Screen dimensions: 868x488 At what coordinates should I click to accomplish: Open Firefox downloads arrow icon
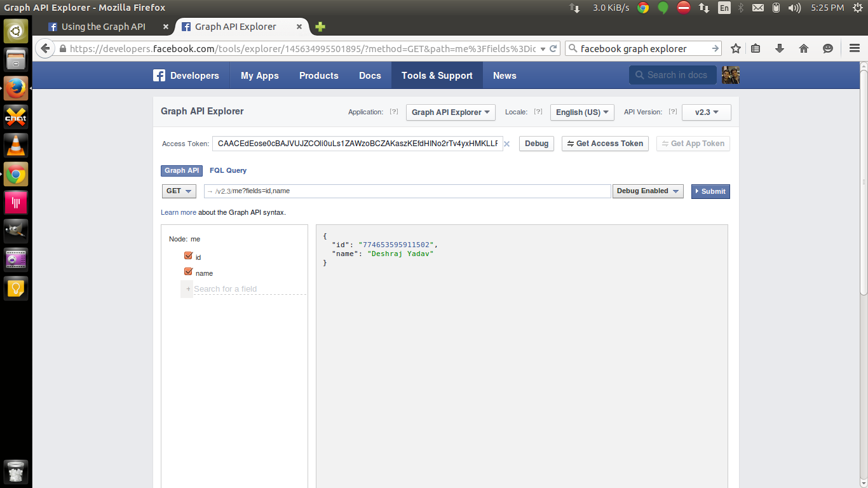pyautogui.click(x=780, y=48)
